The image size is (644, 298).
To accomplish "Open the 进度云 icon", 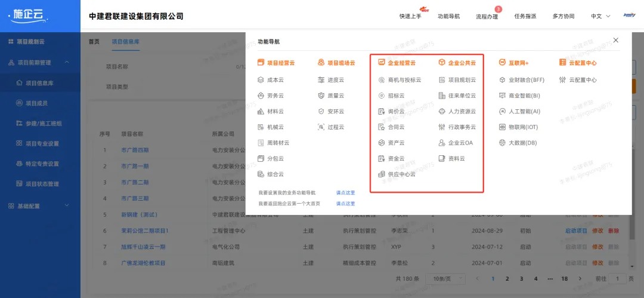I will point(321,80).
